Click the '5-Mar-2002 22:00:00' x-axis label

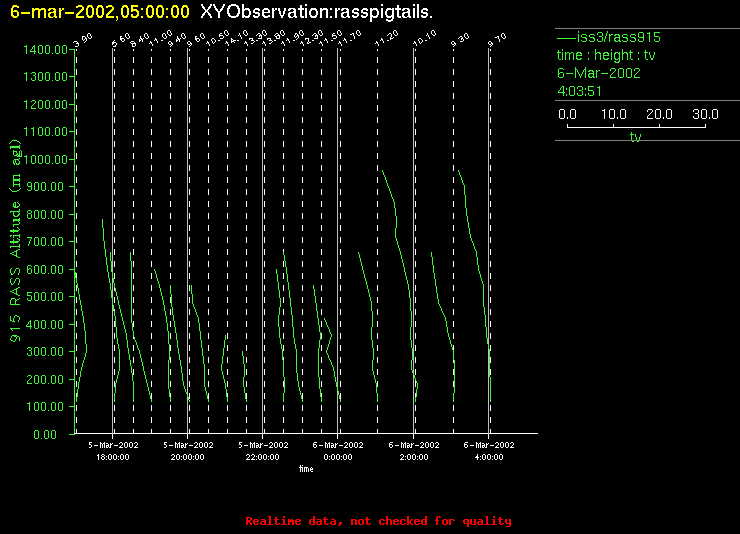pos(263,451)
